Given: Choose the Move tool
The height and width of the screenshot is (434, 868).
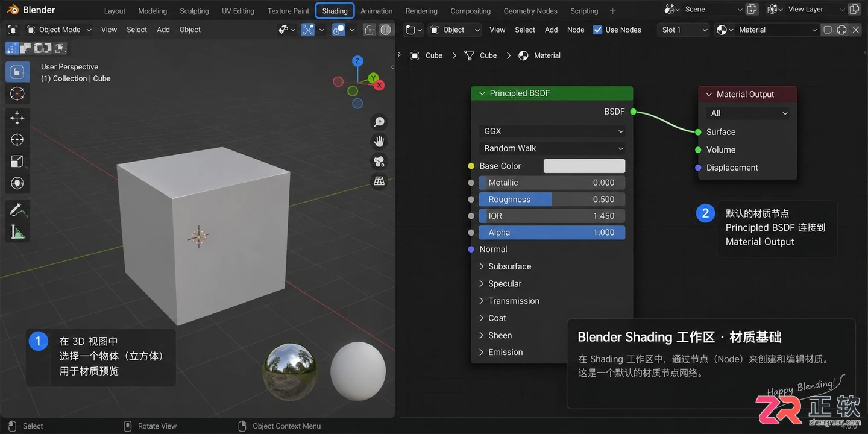Looking at the screenshot, I should pyautogui.click(x=17, y=118).
